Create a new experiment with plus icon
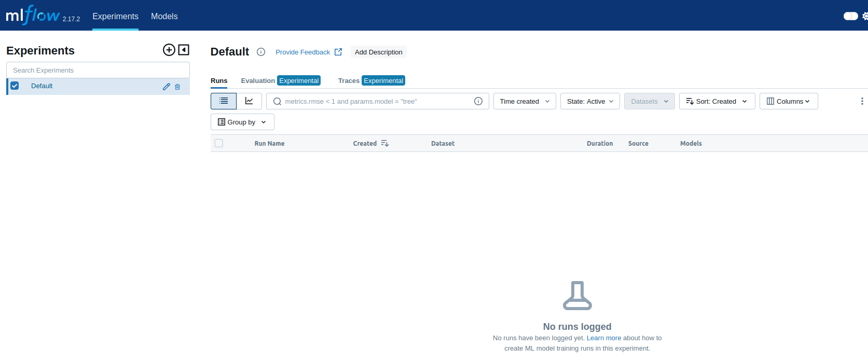The width and height of the screenshot is (868, 362). (169, 50)
